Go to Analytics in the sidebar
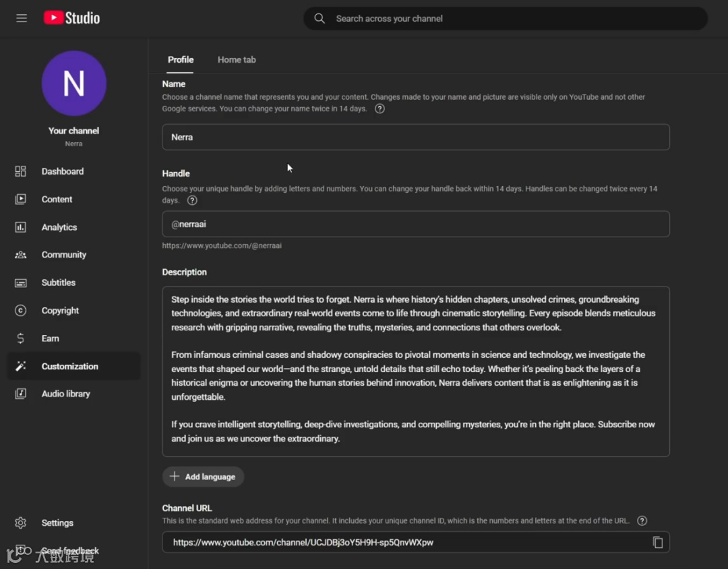The height and width of the screenshot is (569, 728). (x=59, y=227)
